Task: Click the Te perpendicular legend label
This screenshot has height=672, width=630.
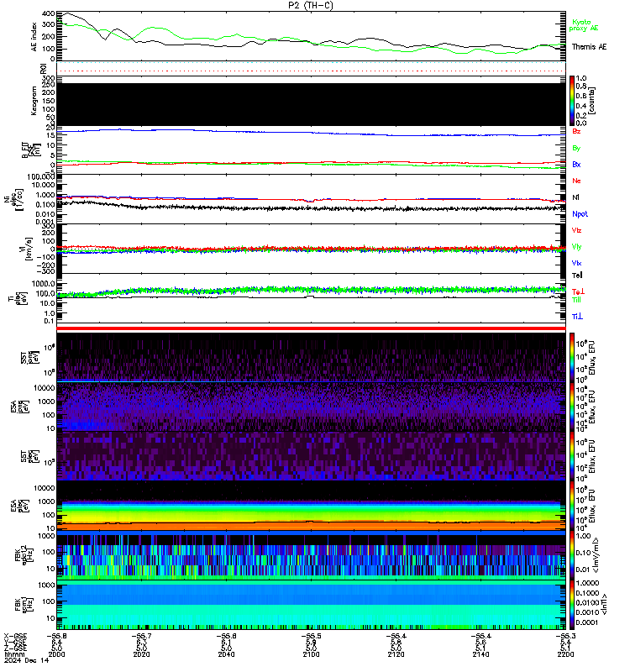Action: coord(578,291)
